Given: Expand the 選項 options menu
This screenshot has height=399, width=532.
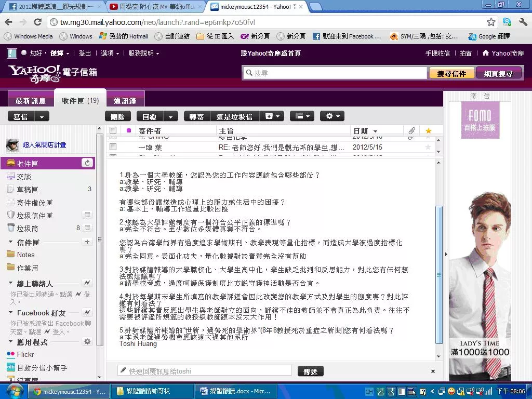Looking at the screenshot, I should pyautogui.click(x=110, y=54).
